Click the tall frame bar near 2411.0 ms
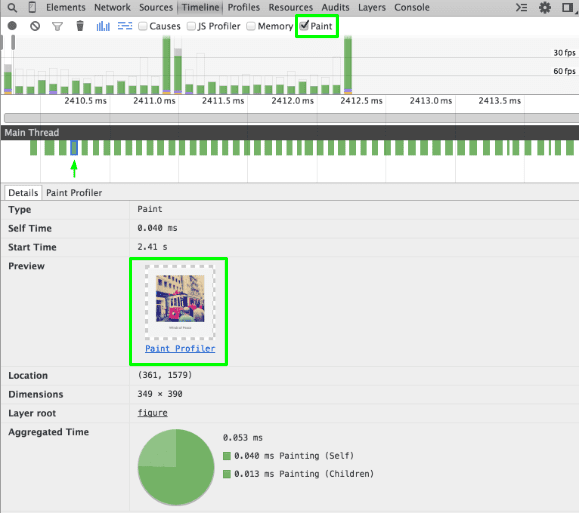Image resolution: width=579 pixels, height=513 pixels. pos(167,65)
